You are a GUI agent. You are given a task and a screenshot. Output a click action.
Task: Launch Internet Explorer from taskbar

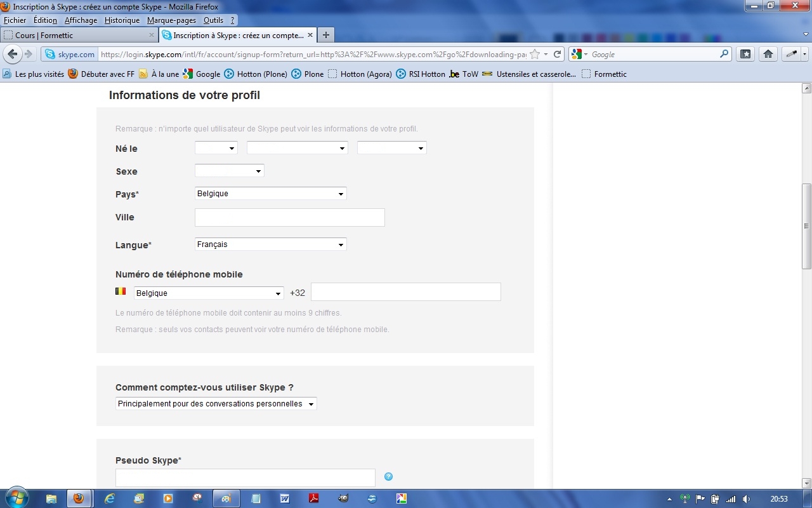click(110, 498)
